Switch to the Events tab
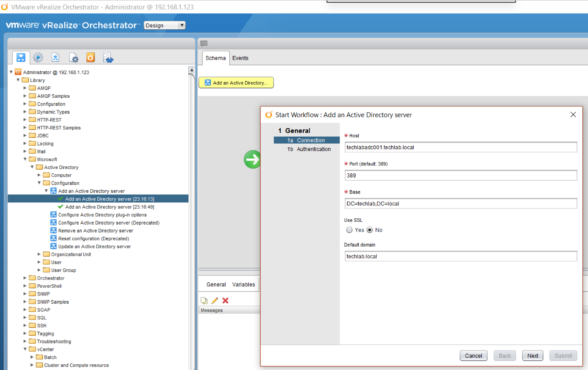This screenshot has height=370, width=588. coord(240,58)
